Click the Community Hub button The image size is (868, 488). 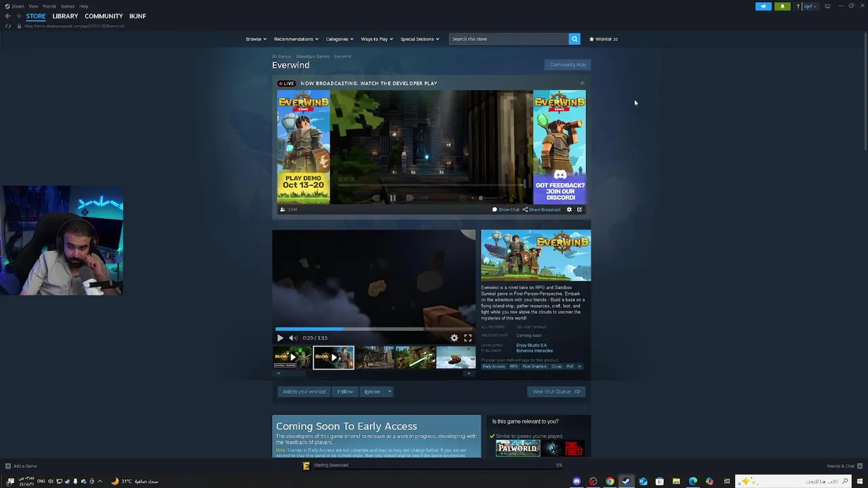point(568,64)
